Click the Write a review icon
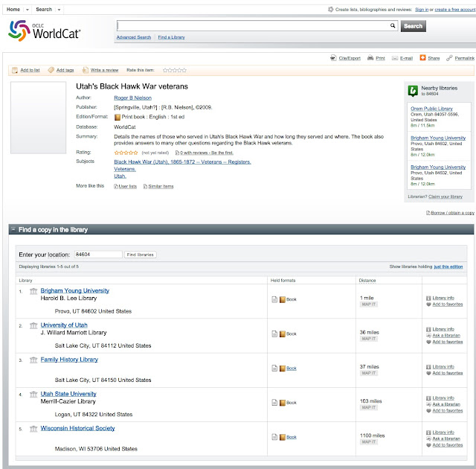 pyautogui.click(x=86, y=70)
